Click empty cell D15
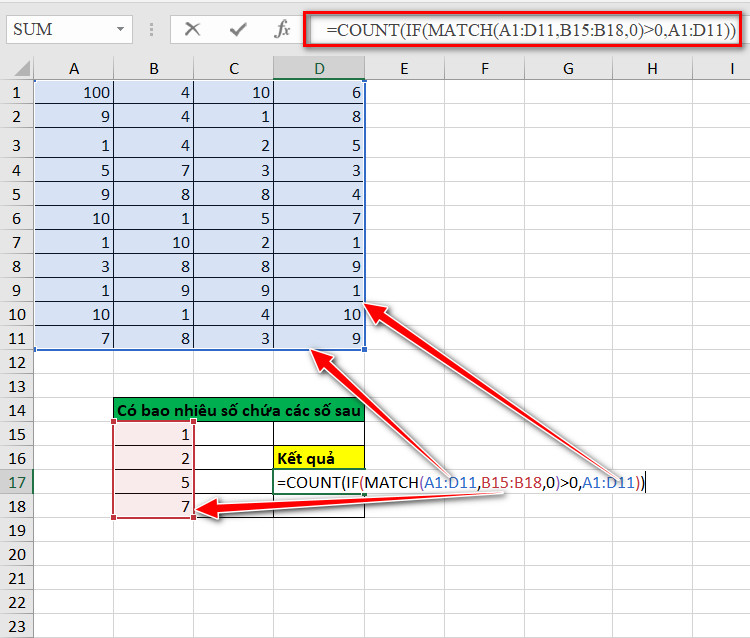The image size is (750, 638). click(x=319, y=434)
